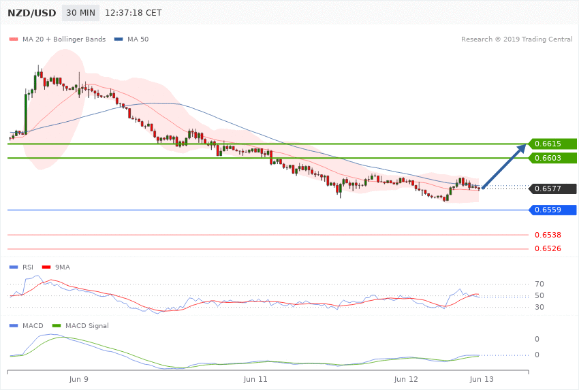Click the MACD legend blue swatch
The width and height of the screenshot is (579, 392).
tap(14, 325)
